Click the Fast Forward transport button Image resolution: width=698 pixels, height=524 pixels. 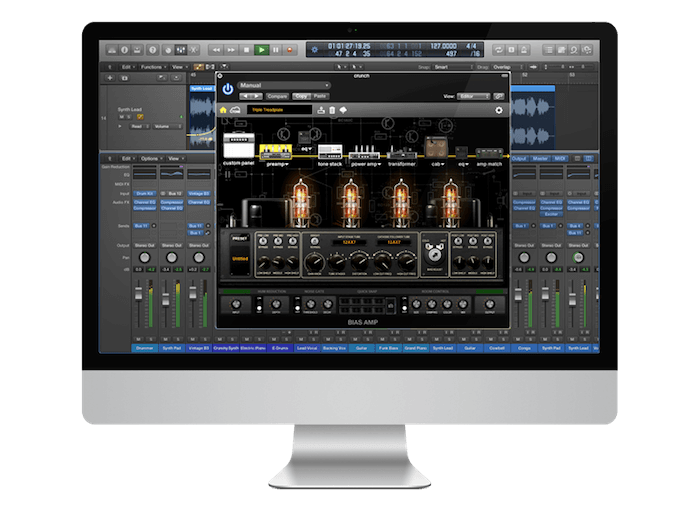coord(231,50)
